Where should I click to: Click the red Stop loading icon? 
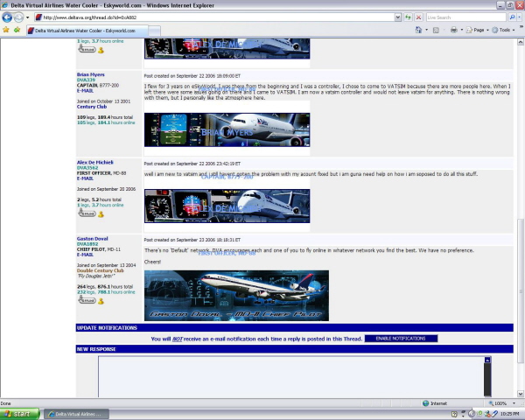[x=418, y=17]
